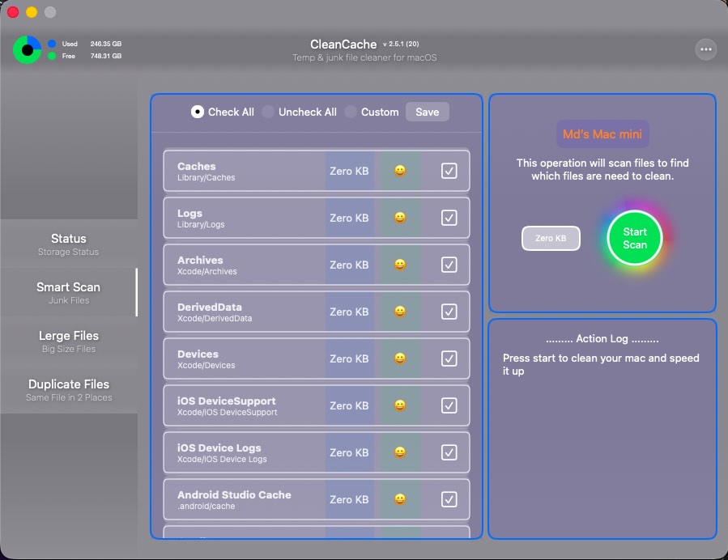Open the Smart Scan sidebar tab
Screen dimensions: 728x560
pyautogui.click(x=69, y=293)
